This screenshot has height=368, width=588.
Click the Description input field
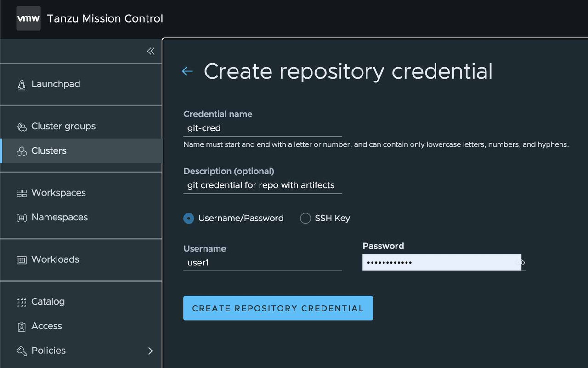click(x=263, y=185)
